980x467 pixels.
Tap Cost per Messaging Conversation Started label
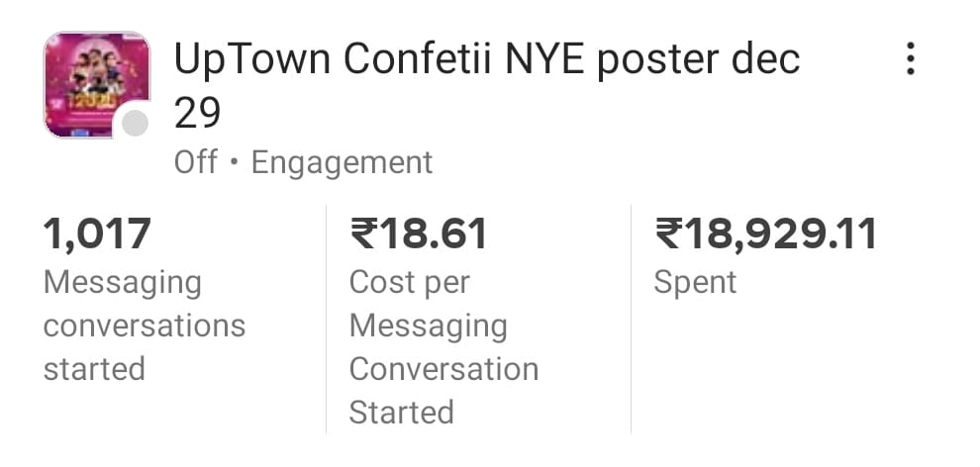[443, 347]
